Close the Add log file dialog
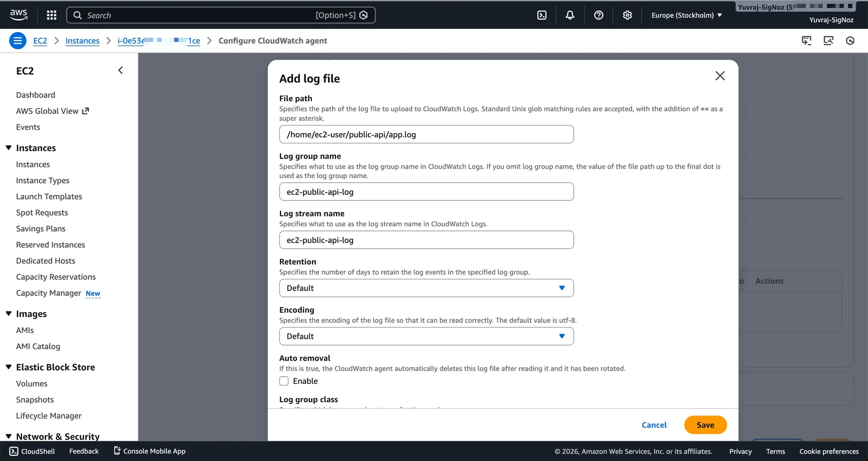 pos(720,76)
